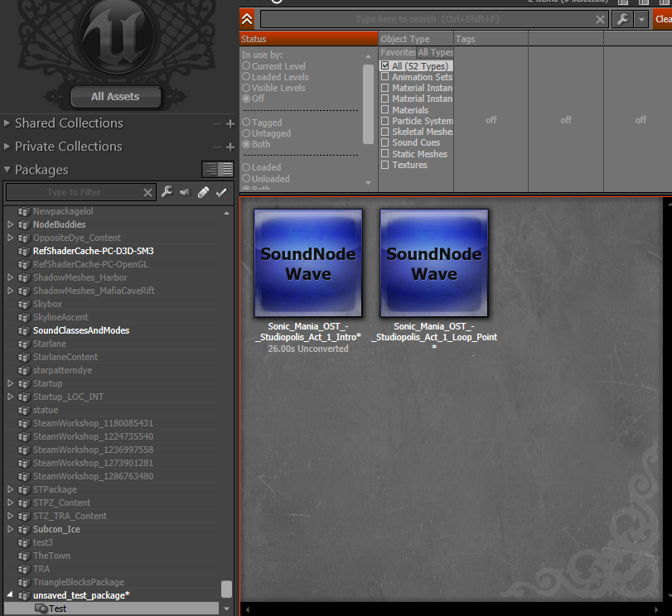This screenshot has width=672, height=616.
Task: Select Untagged radio button
Action: point(246,133)
